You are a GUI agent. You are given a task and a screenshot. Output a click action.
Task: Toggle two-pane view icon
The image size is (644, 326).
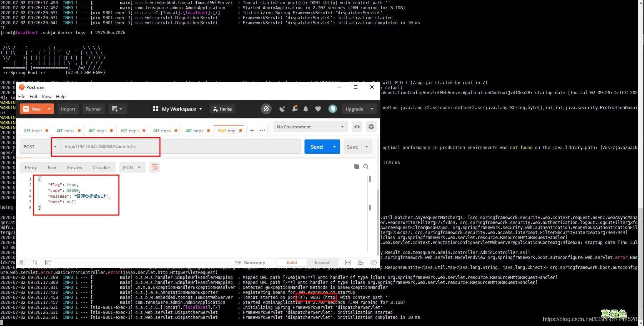(348, 263)
